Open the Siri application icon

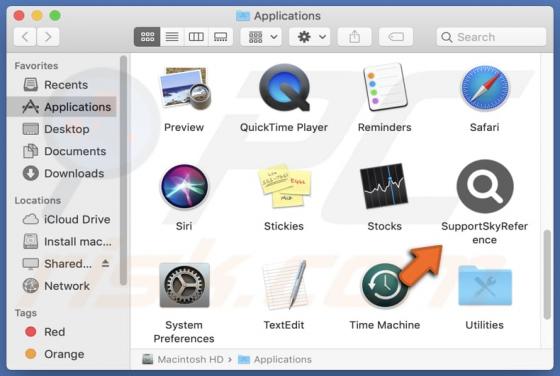click(184, 186)
